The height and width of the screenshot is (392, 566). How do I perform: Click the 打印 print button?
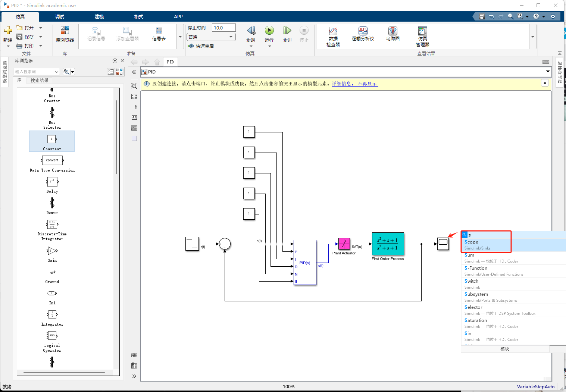click(25, 46)
